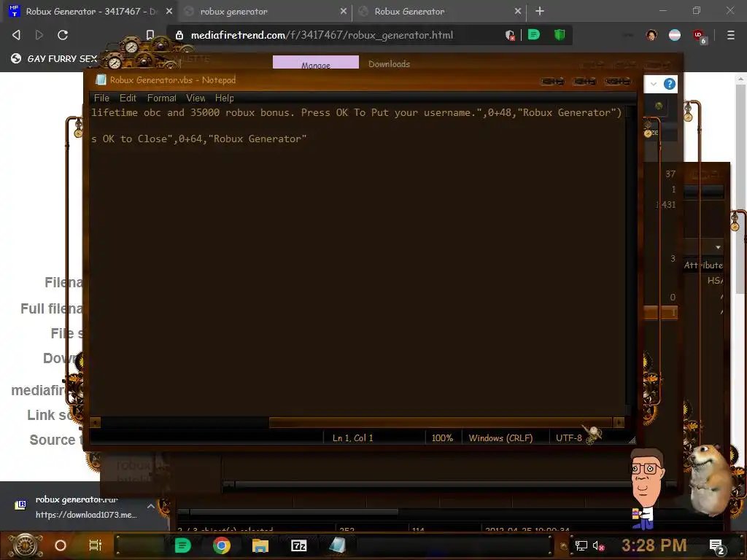
Task: Click the '100%' zoom status text
Action: 442,438
